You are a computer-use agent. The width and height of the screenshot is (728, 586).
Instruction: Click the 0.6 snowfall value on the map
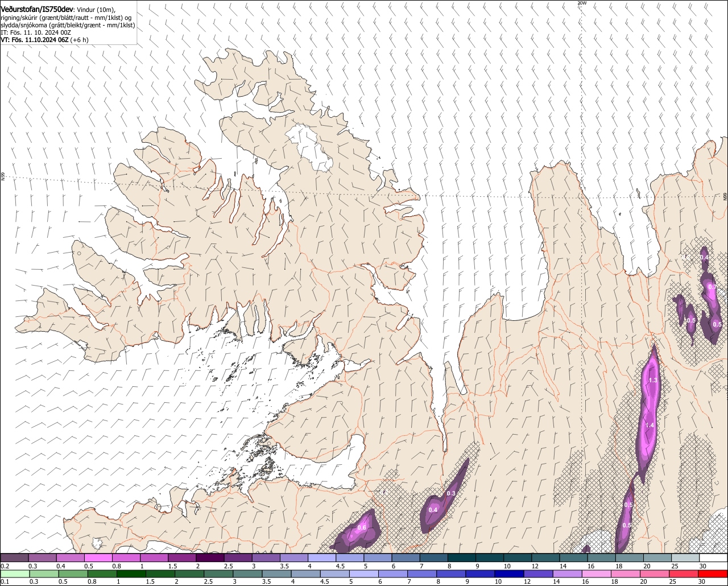(x=362, y=528)
